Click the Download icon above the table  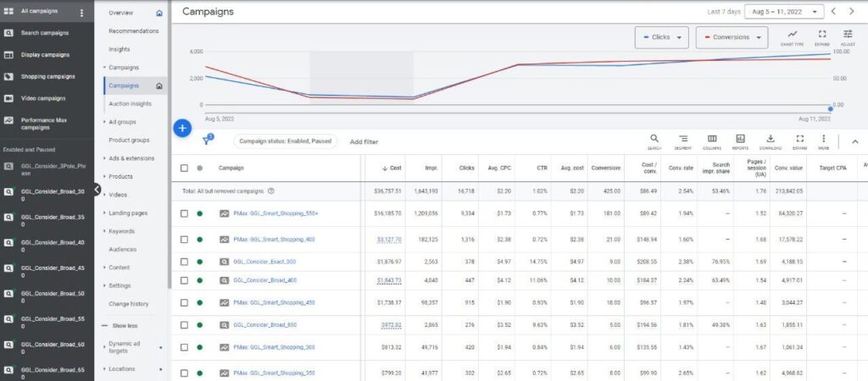pyautogui.click(x=770, y=141)
